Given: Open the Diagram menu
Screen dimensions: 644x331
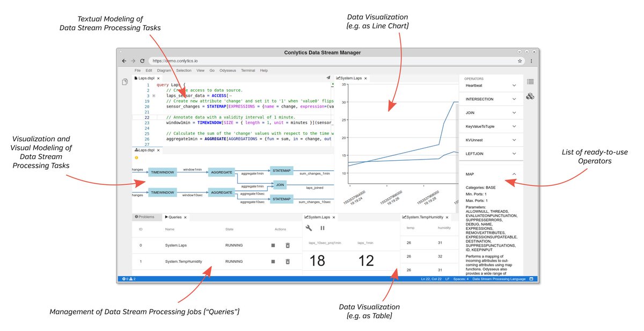Looking at the screenshot, I should [164, 70].
